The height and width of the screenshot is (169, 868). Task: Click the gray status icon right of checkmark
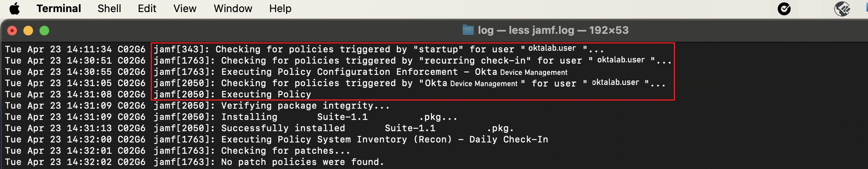coord(842,8)
